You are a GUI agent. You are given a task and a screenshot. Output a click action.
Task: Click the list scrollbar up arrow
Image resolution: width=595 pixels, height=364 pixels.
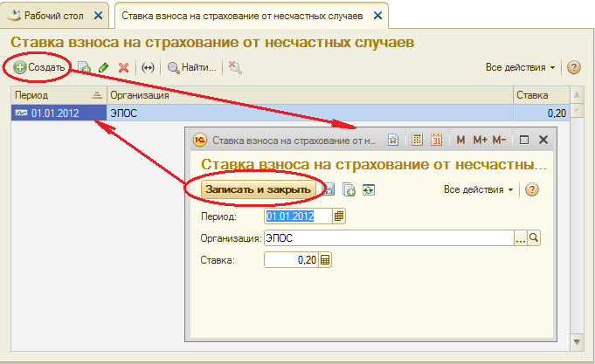pos(577,95)
